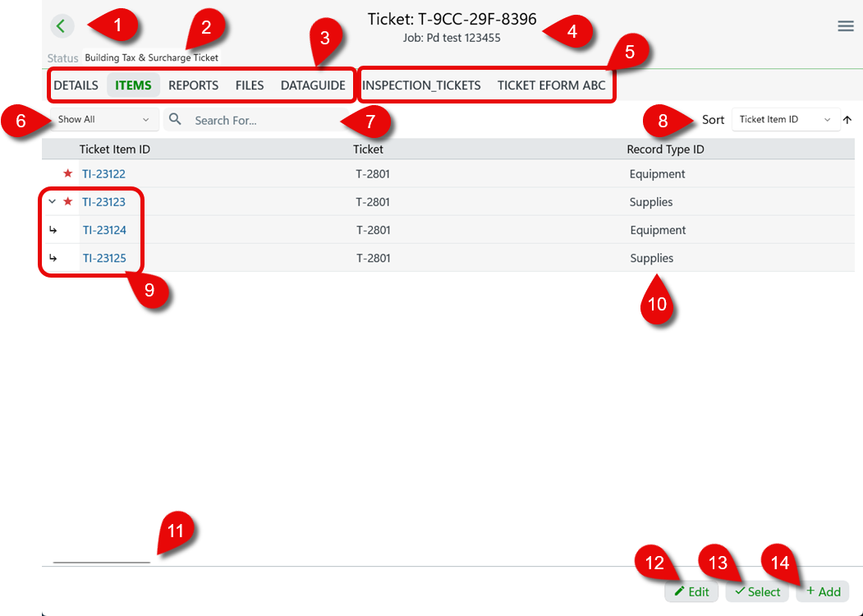Open the TICKET EFORM ABC tab
Viewport: 863px width, 616px height.
[x=551, y=85]
